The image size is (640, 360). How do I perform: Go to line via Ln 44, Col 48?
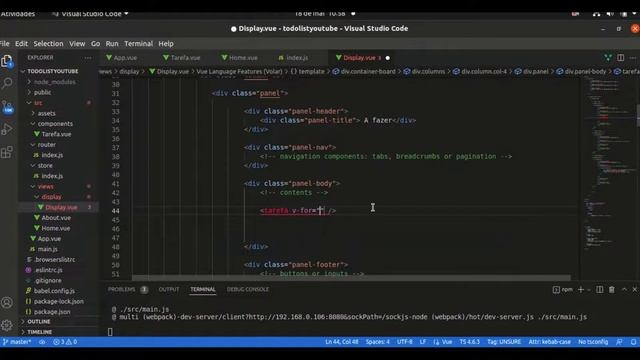tap(342, 342)
